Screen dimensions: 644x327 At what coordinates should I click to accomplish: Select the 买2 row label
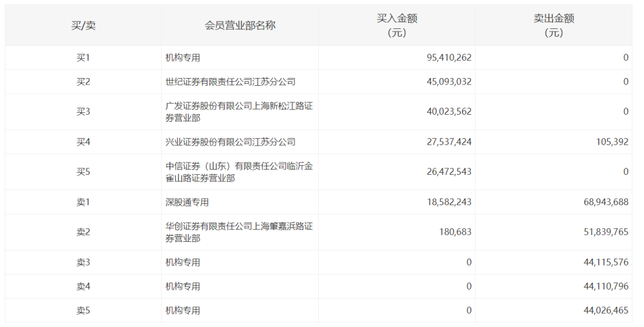[83, 81]
